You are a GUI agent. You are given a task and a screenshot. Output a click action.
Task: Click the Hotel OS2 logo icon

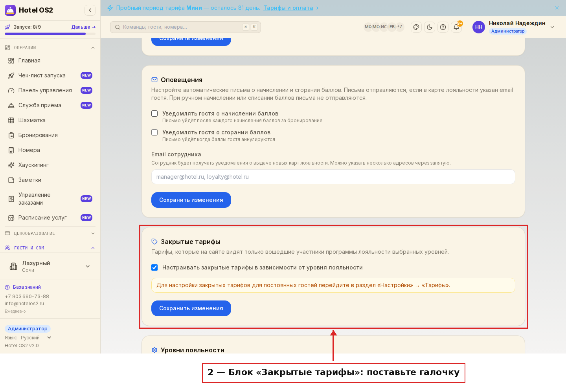point(10,10)
